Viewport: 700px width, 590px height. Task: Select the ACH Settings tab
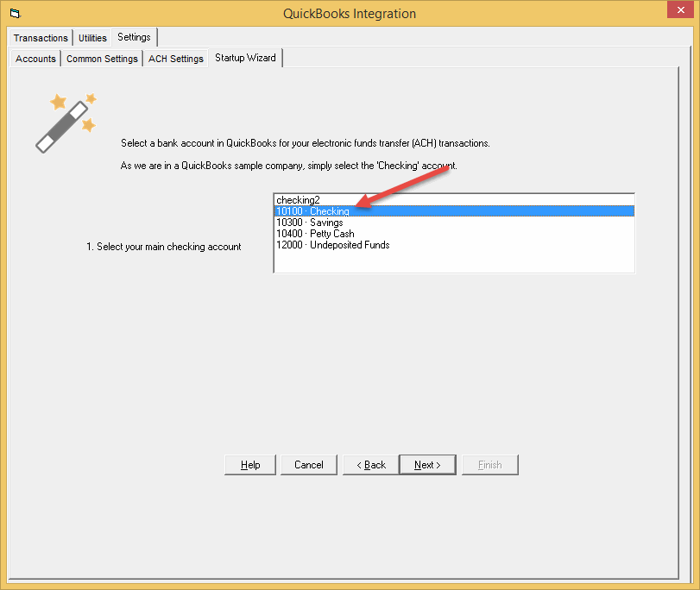coord(175,58)
